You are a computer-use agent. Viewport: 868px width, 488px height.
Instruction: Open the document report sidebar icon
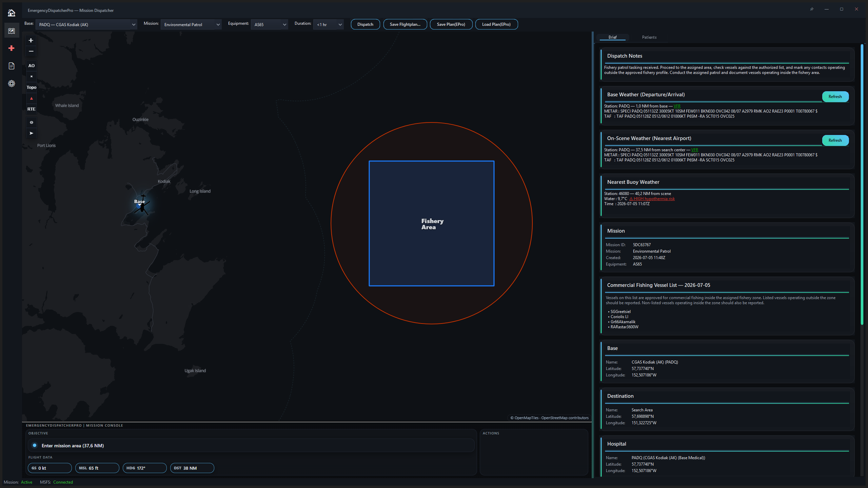tap(12, 66)
